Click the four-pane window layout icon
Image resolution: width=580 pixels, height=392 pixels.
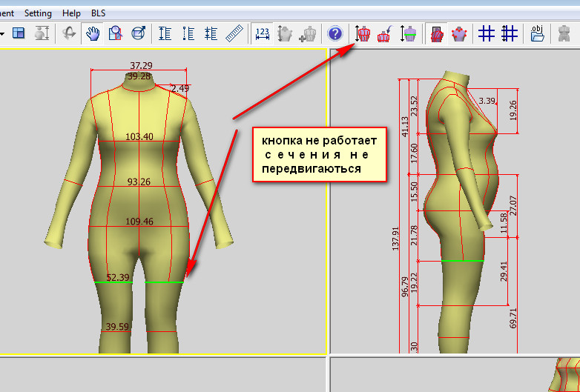pyautogui.click(x=19, y=33)
